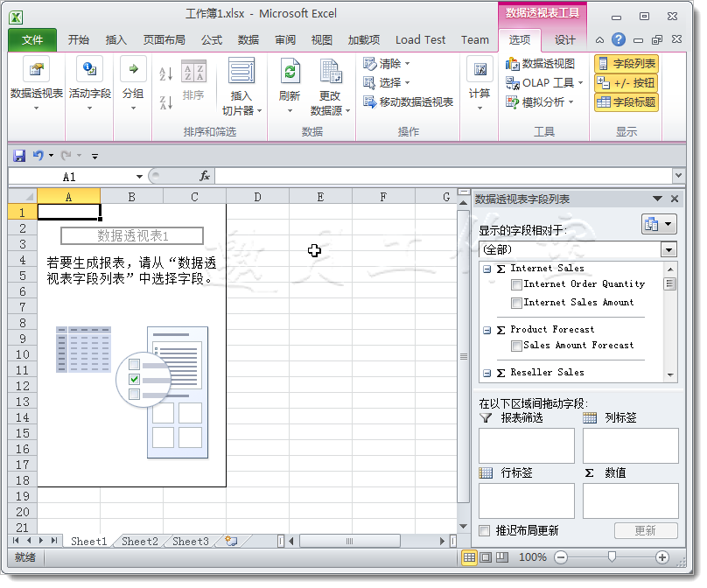Go to the last sheet tab arrow

(x=54, y=540)
